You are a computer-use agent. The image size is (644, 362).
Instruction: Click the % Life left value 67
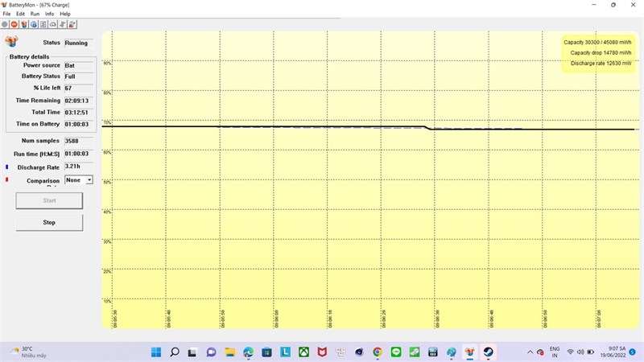pyautogui.click(x=79, y=88)
